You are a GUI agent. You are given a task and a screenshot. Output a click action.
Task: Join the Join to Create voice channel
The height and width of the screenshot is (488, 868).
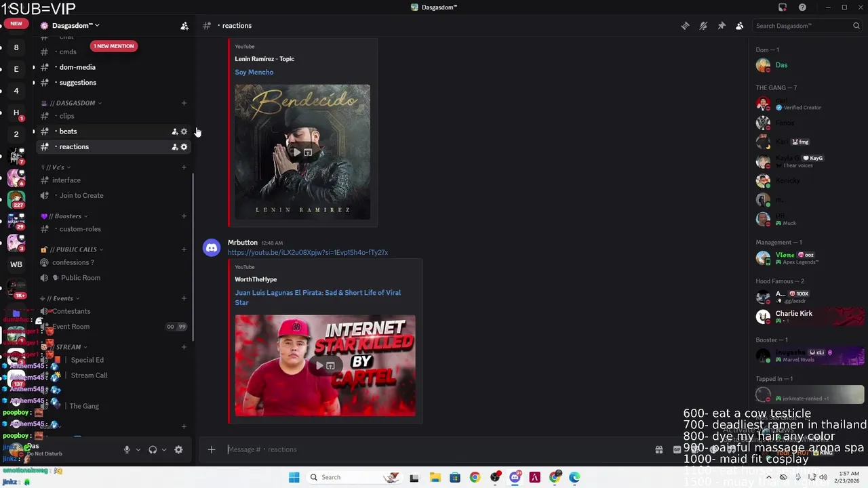tap(81, 196)
